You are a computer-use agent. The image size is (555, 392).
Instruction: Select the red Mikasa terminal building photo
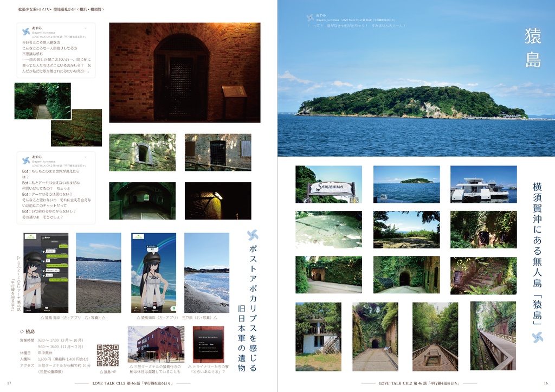tap(156, 344)
